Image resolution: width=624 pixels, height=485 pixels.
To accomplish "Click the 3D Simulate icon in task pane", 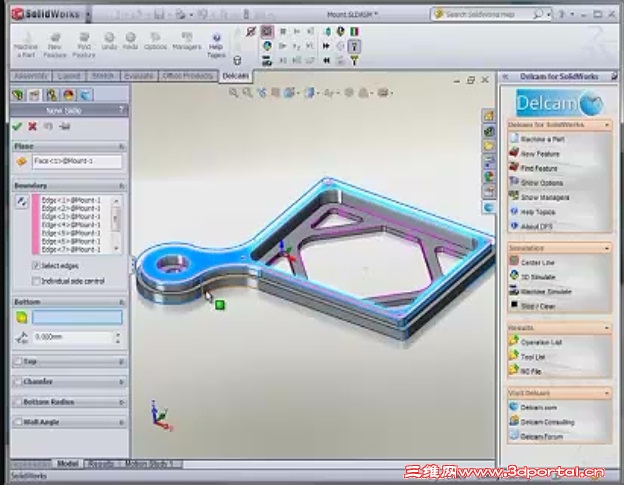I will click(x=514, y=276).
